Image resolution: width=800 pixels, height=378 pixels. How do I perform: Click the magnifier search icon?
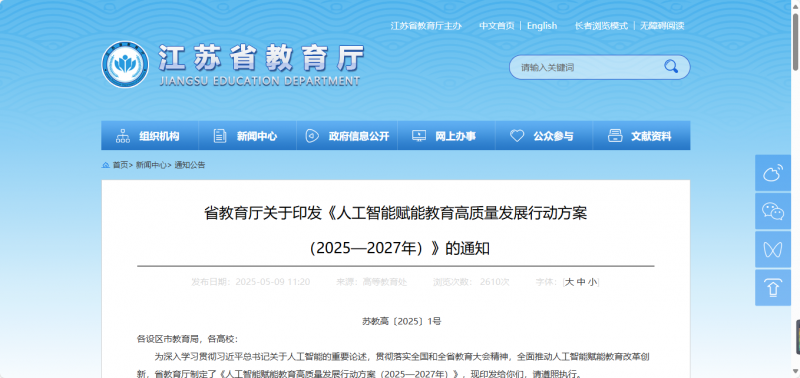click(x=671, y=66)
